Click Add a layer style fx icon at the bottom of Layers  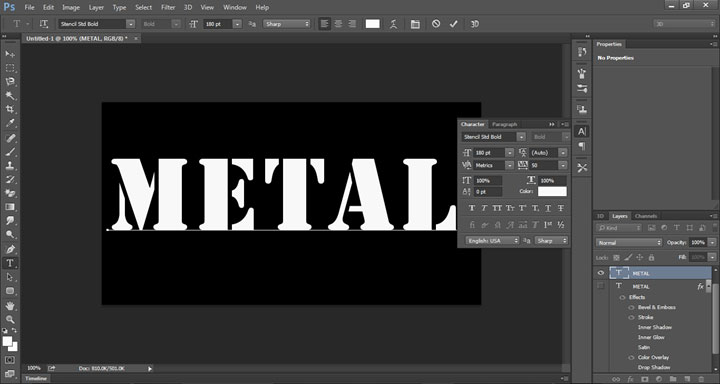[630, 379]
